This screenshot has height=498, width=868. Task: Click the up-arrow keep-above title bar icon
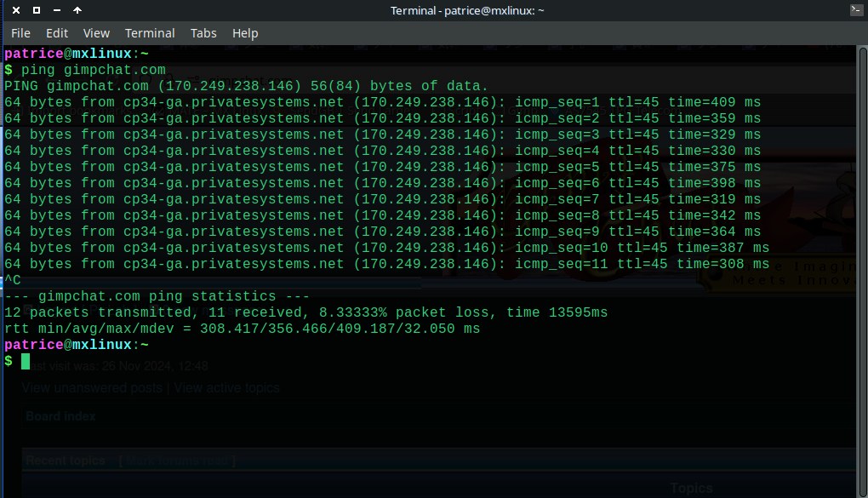(77, 10)
